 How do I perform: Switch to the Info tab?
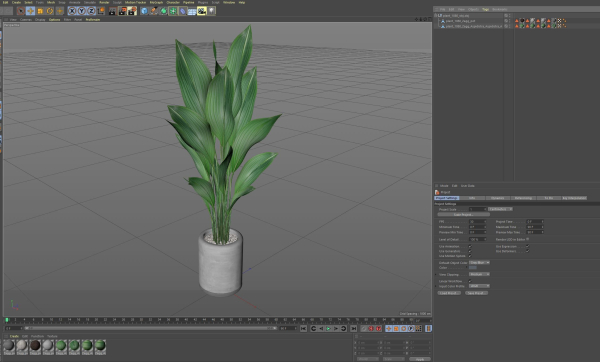pos(472,198)
